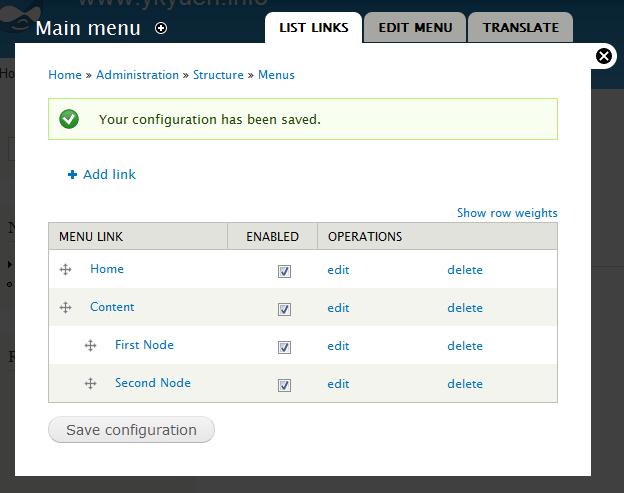Disable the Home menu link checkbox
The width and height of the screenshot is (624, 493).
pos(284,271)
